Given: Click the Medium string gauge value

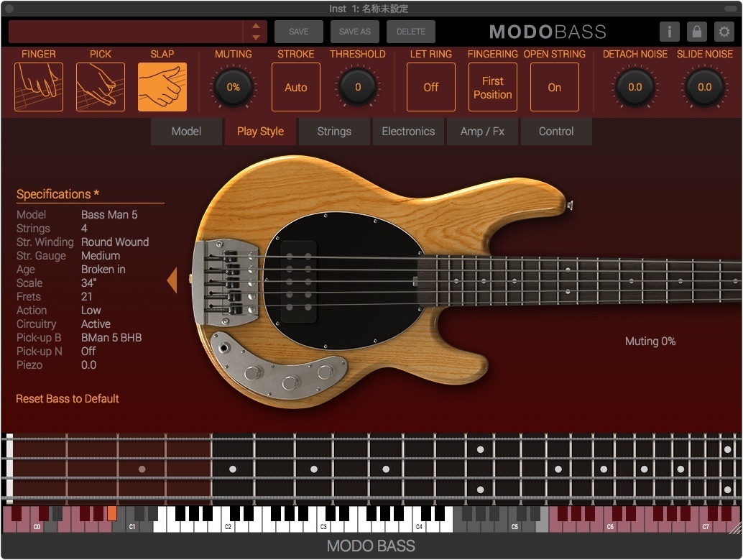Looking at the screenshot, I should (x=101, y=256).
